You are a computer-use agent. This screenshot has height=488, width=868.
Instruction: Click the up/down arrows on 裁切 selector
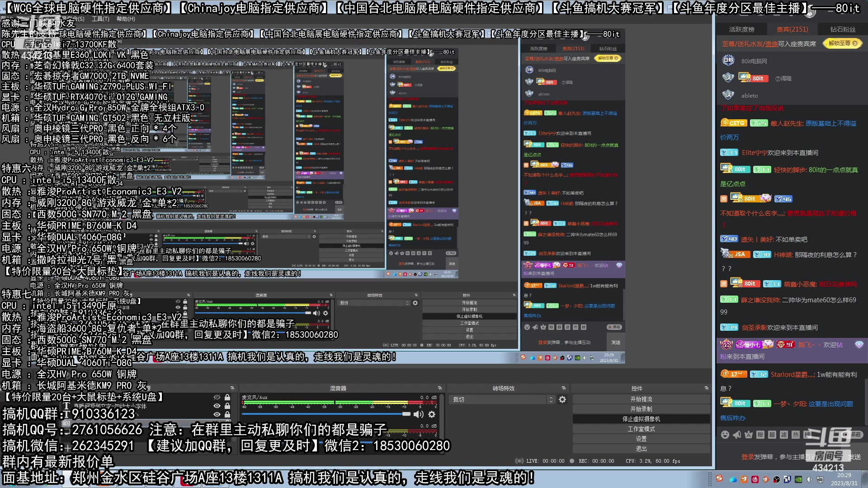pyautogui.click(x=551, y=399)
